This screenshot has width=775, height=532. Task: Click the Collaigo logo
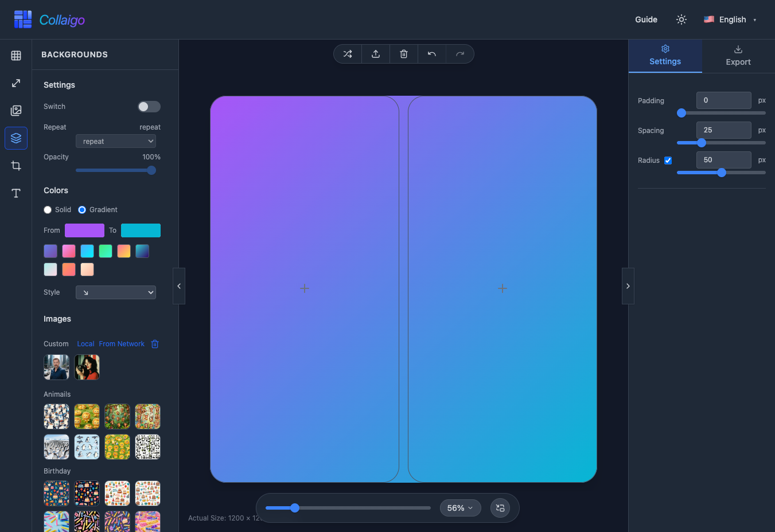click(x=49, y=19)
